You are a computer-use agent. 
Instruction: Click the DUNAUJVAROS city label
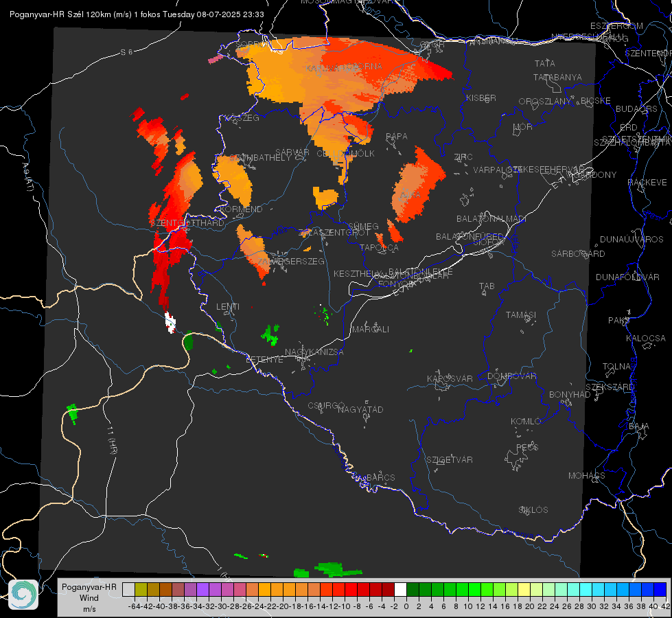tap(632, 240)
